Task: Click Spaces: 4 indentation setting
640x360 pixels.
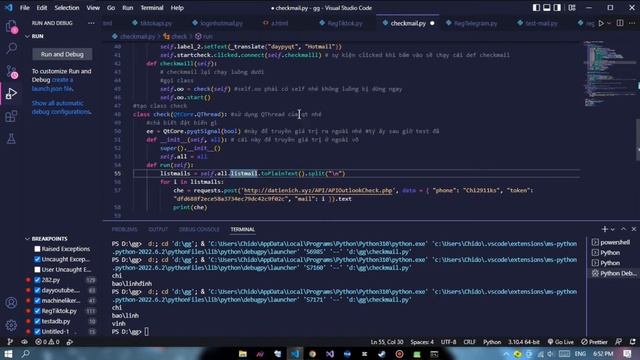Action: click(422, 342)
